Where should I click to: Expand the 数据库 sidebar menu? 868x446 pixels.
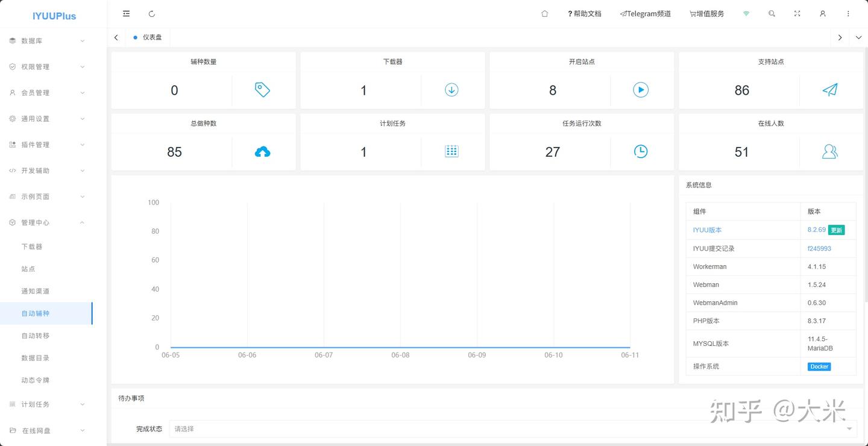[46, 41]
